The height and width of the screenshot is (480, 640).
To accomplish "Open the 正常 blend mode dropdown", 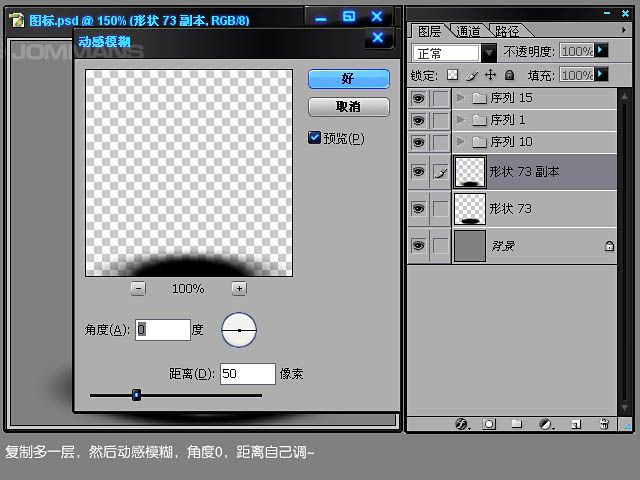I will pos(489,53).
